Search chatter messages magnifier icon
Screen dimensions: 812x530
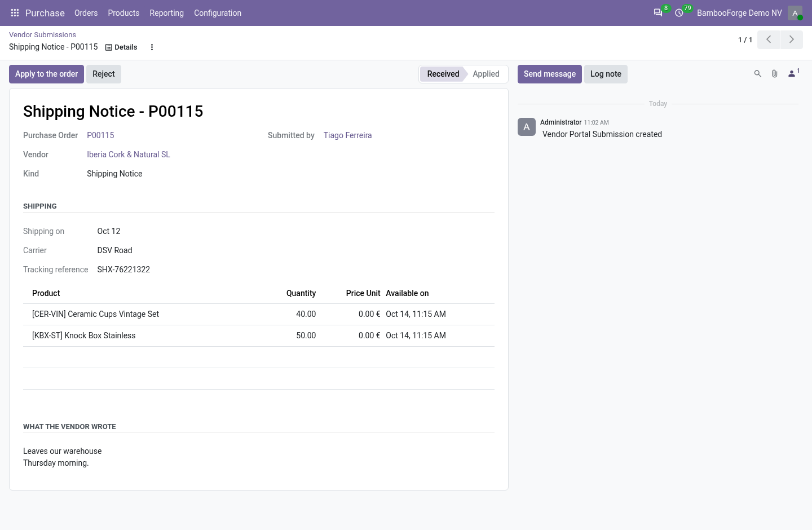[x=758, y=74]
